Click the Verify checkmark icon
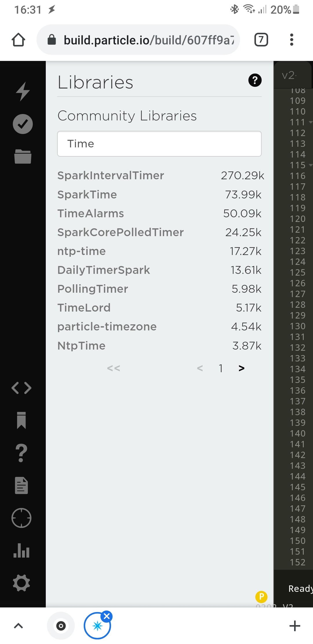Screen dimensions: 313x644 pos(23,124)
